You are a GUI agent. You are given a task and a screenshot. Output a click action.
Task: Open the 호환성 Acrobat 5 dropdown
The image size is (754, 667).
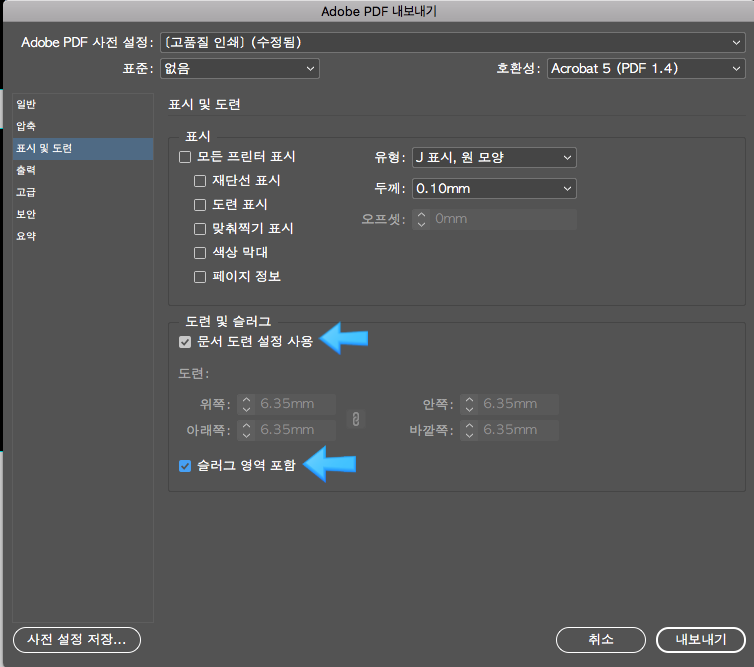646,68
